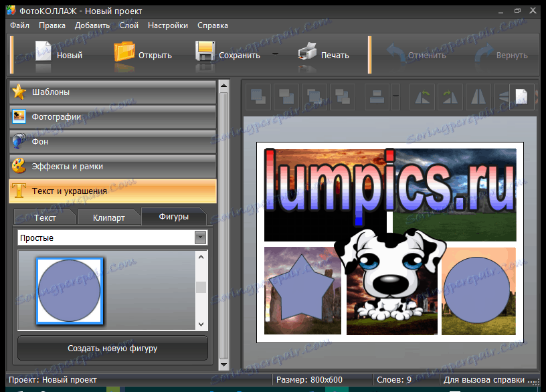Select the Фигуры tab
The width and height of the screenshot is (546, 392).
(x=174, y=217)
